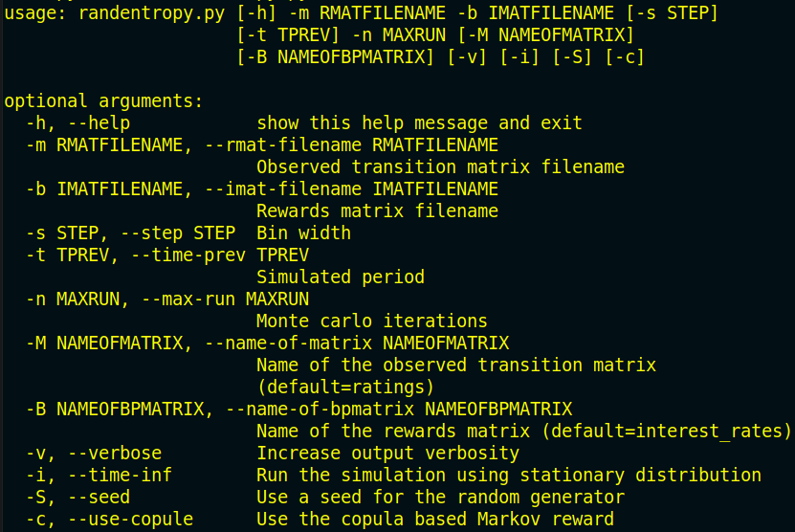The image size is (795, 532).
Task: Click '--name-of-bpmatrix NAMEOFBPMATRIX' option text
Action: (x=400, y=410)
